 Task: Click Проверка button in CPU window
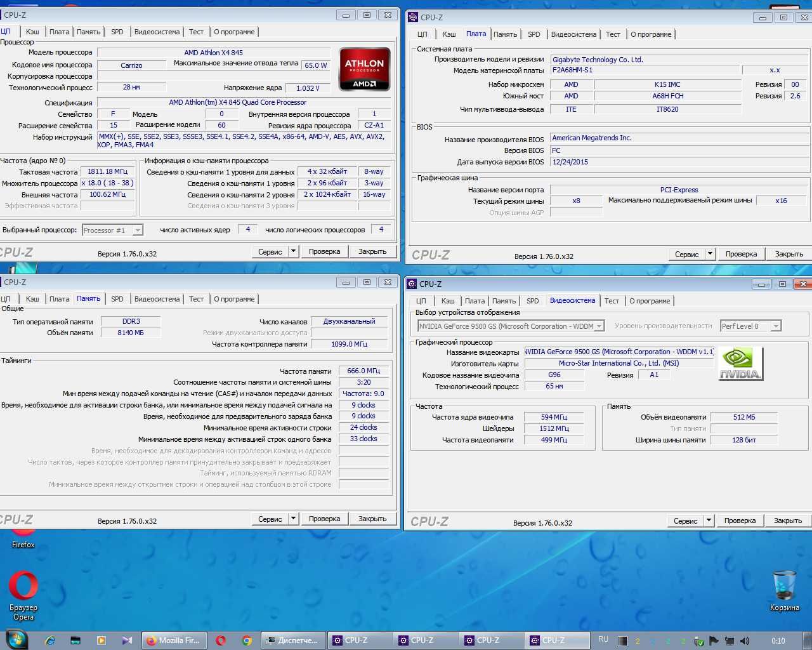click(325, 251)
